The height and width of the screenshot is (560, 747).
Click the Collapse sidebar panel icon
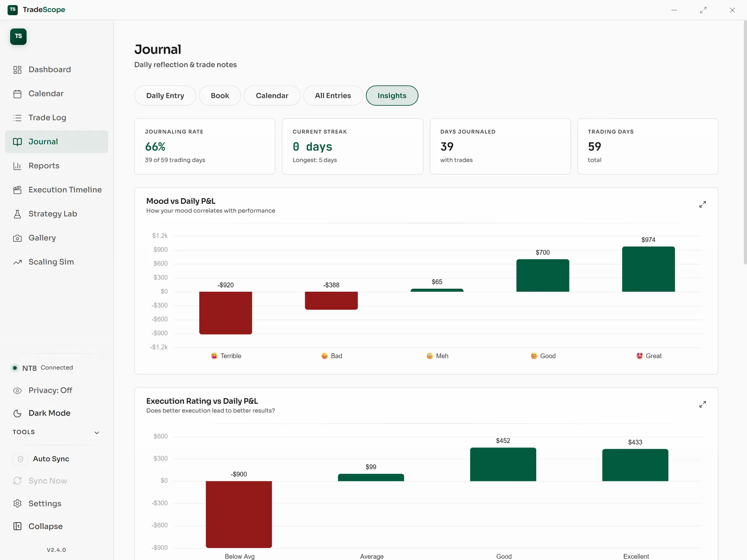tap(17, 526)
